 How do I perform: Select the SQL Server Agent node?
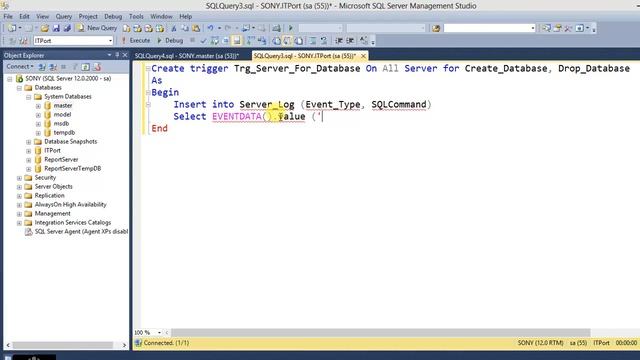point(81,231)
